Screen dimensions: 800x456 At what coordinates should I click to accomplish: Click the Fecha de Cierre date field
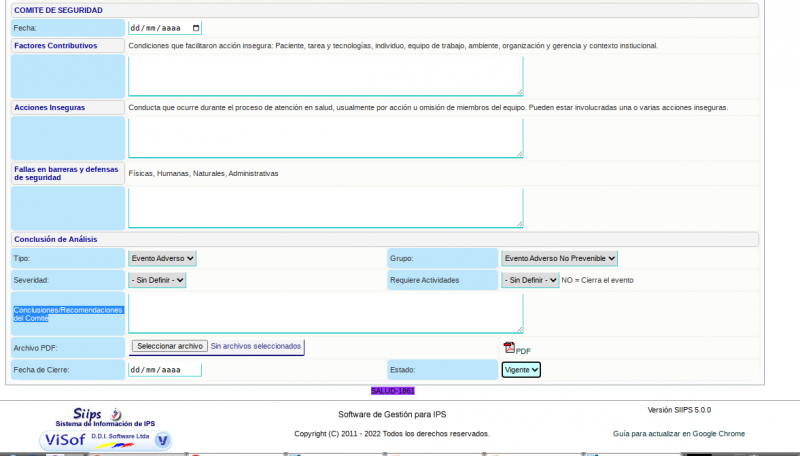coord(165,370)
